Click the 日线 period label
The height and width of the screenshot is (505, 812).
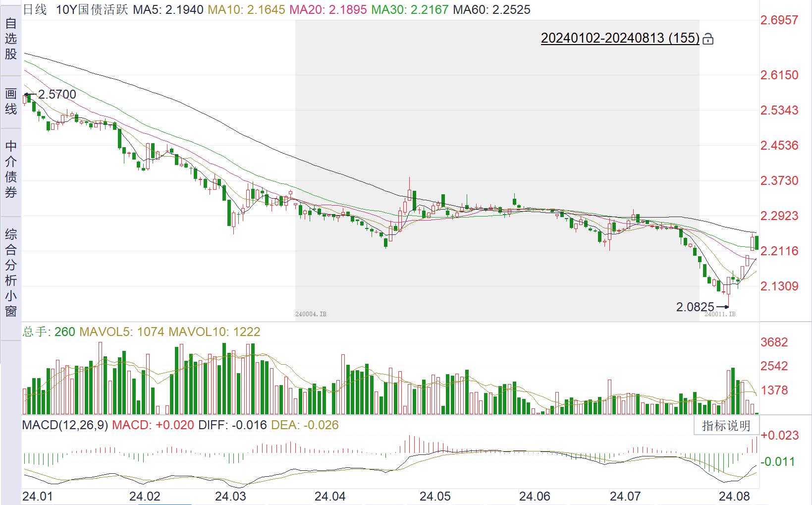coord(35,9)
